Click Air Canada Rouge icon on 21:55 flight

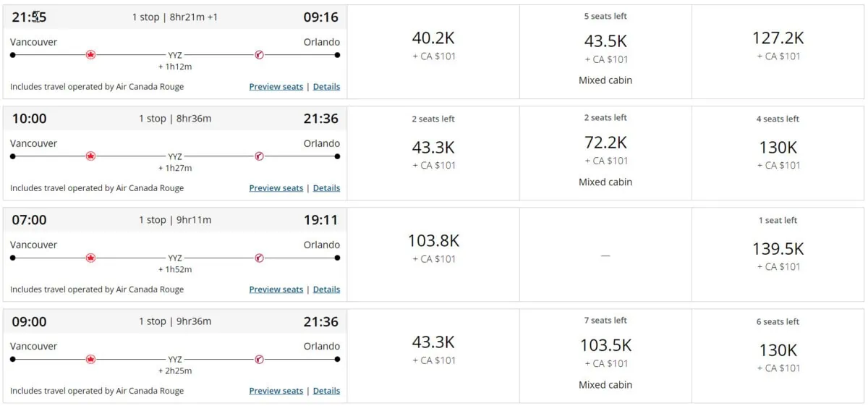pyautogui.click(x=259, y=54)
